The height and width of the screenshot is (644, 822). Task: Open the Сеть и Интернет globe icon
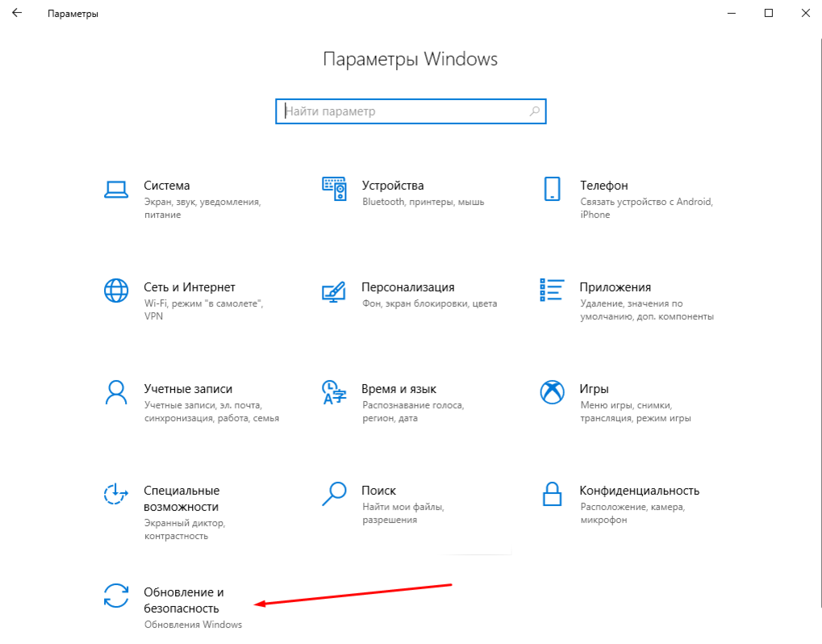[116, 291]
